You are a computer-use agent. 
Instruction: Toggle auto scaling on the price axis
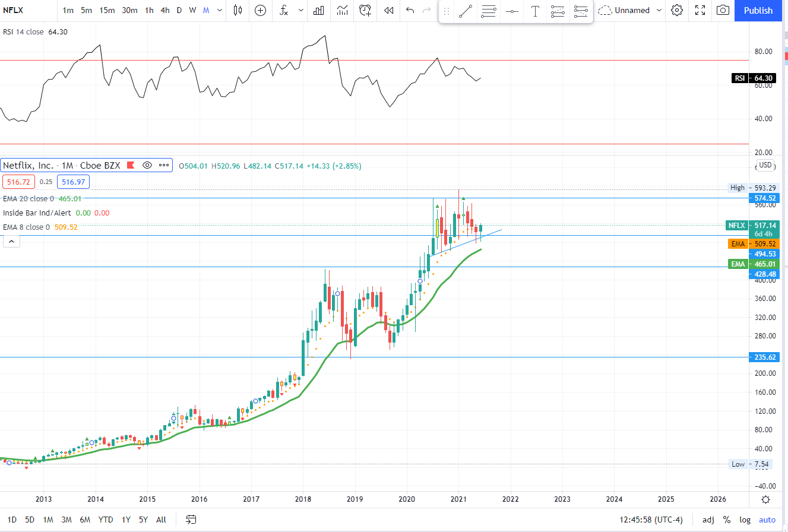767,520
